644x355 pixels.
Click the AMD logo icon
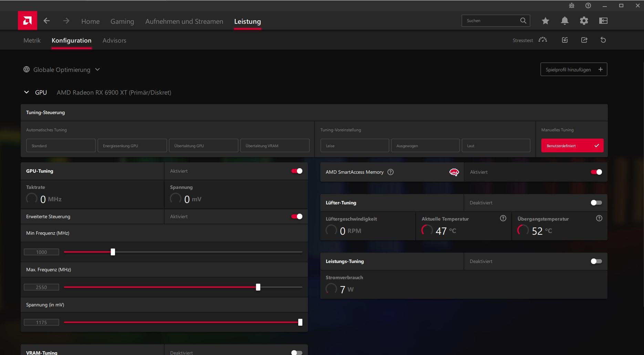(x=28, y=21)
